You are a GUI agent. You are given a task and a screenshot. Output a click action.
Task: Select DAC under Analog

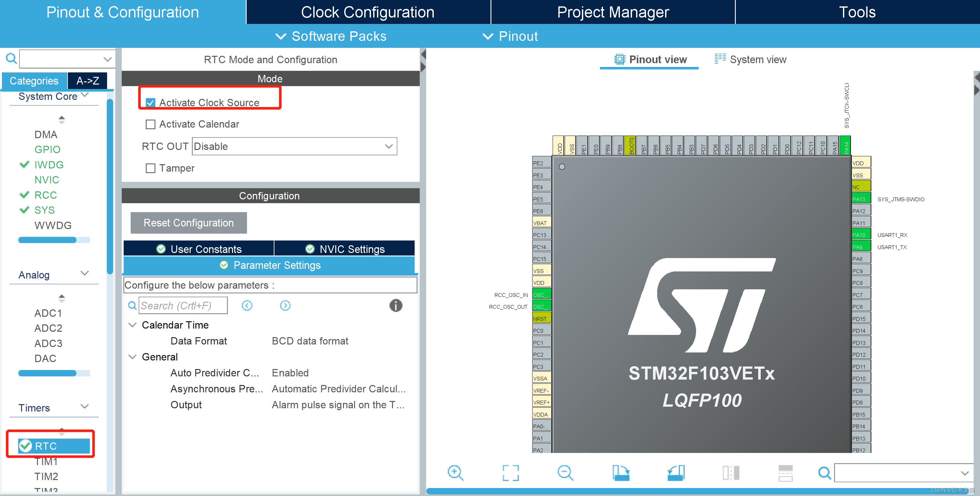pyautogui.click(x=45, y=358)
